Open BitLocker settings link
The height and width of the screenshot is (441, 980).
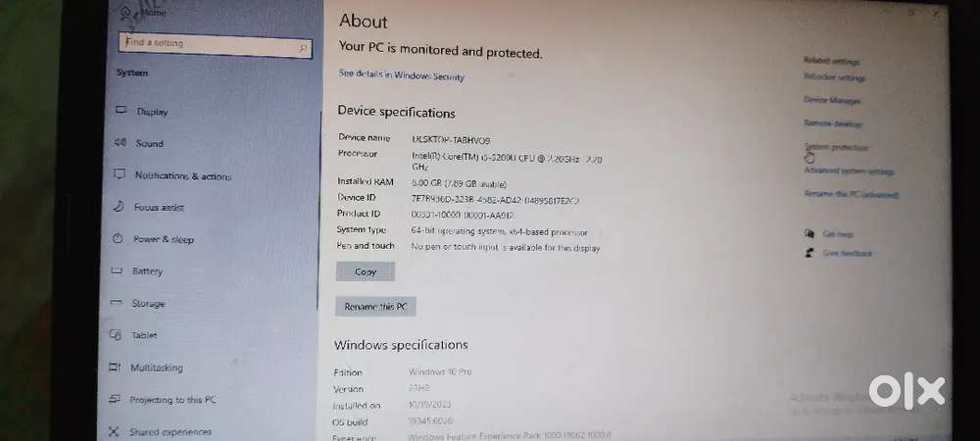pos(834,77)
